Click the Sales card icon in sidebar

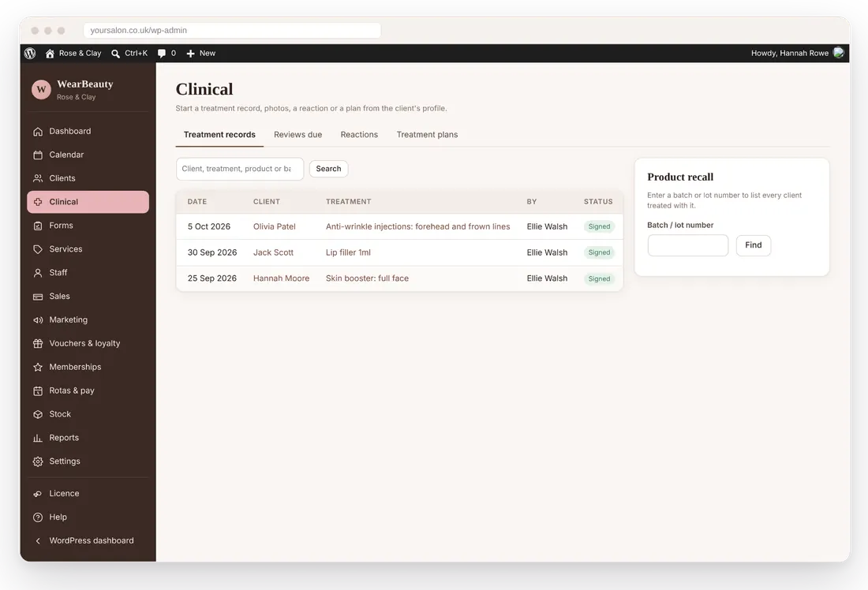pos(38,297)
